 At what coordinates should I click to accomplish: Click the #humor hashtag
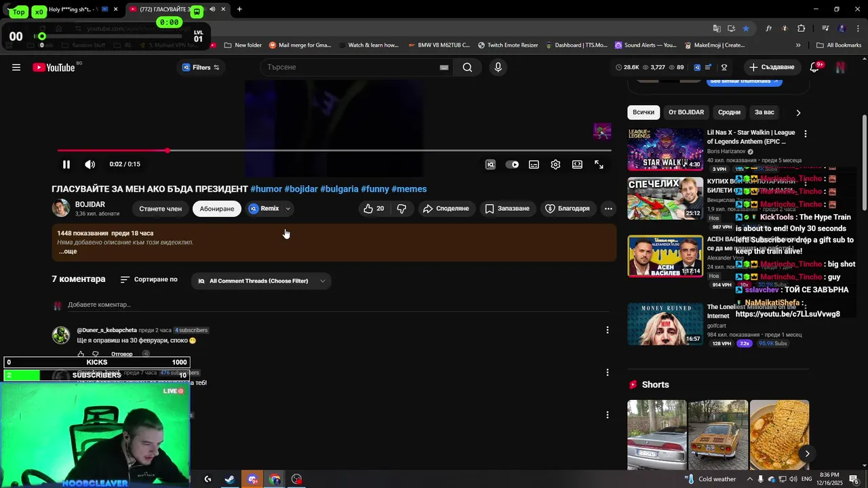[x=266, y=189]
